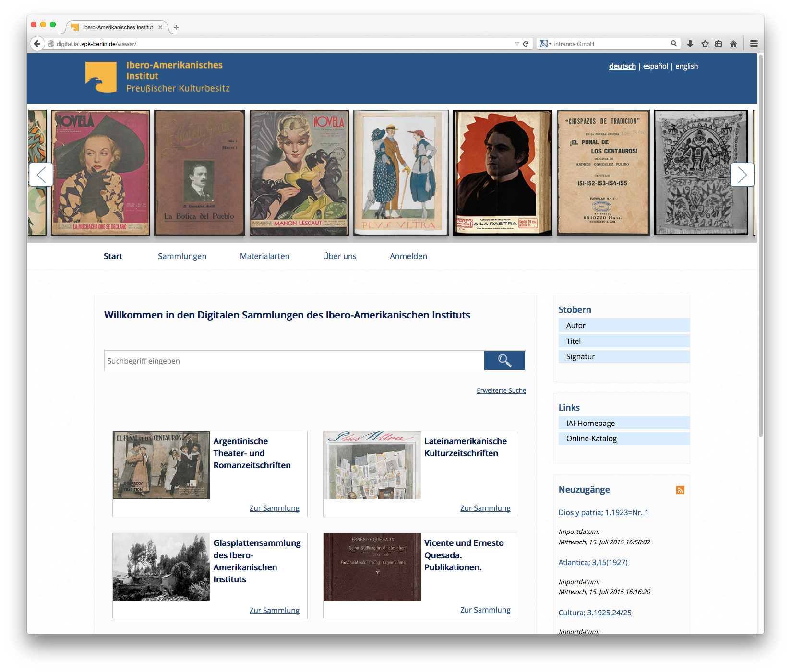The width and height of the screenshot is (791, 672).
Task: Open the Neuzugänge RSS feed icon
Action: pos(680,490)
